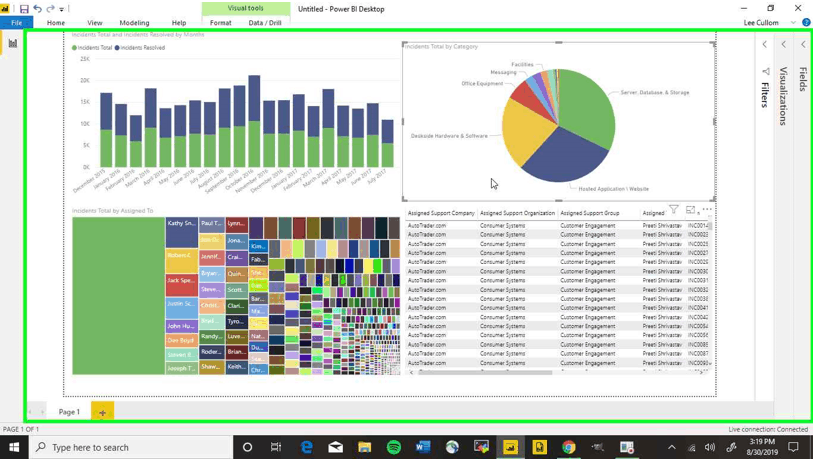Open the Quick Access Toolbar customize arrow
This screenshot has height=461, width=814.
click(x=61, y=9)
